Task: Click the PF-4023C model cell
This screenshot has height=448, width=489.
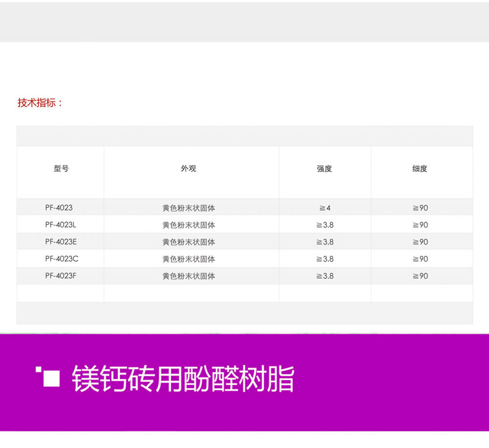Action: pyautogui.click(x=61, y=259)
